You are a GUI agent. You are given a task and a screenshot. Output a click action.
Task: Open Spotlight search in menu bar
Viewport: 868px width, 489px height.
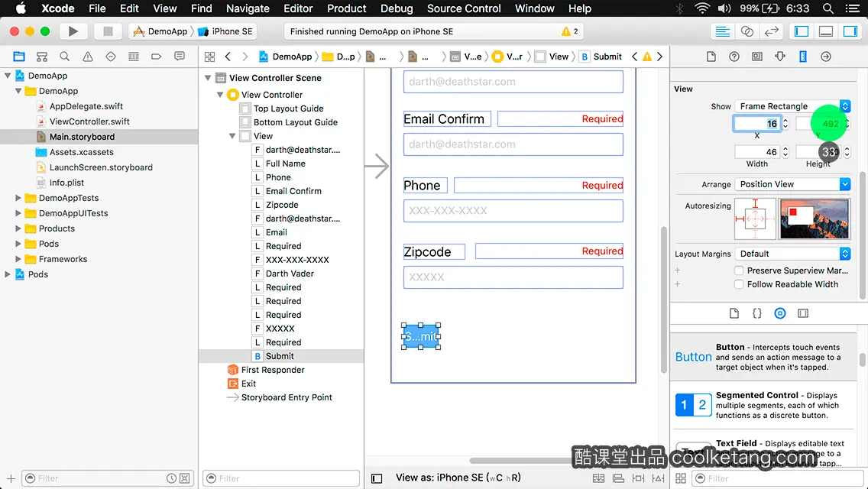tap(828, 8)
